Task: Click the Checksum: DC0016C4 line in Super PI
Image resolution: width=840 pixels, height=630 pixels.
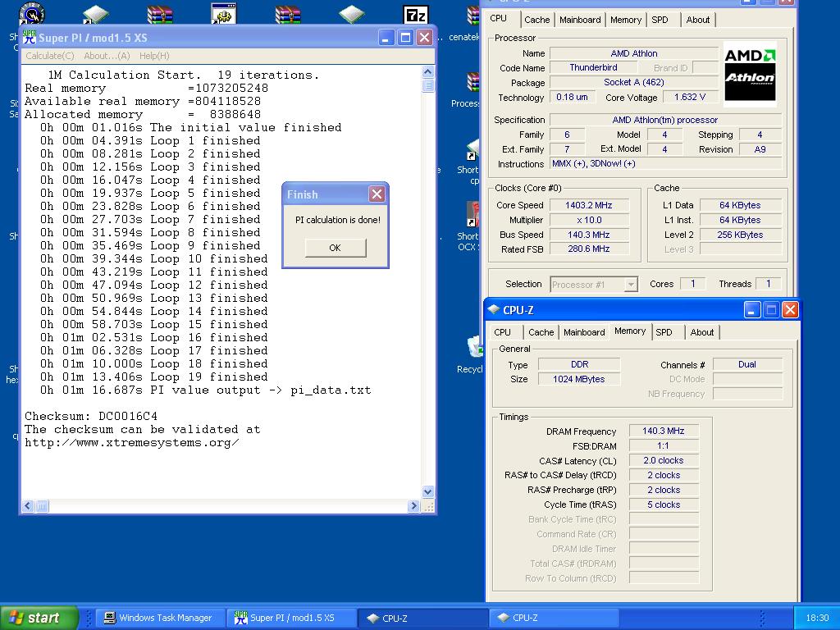Action: 91,416
